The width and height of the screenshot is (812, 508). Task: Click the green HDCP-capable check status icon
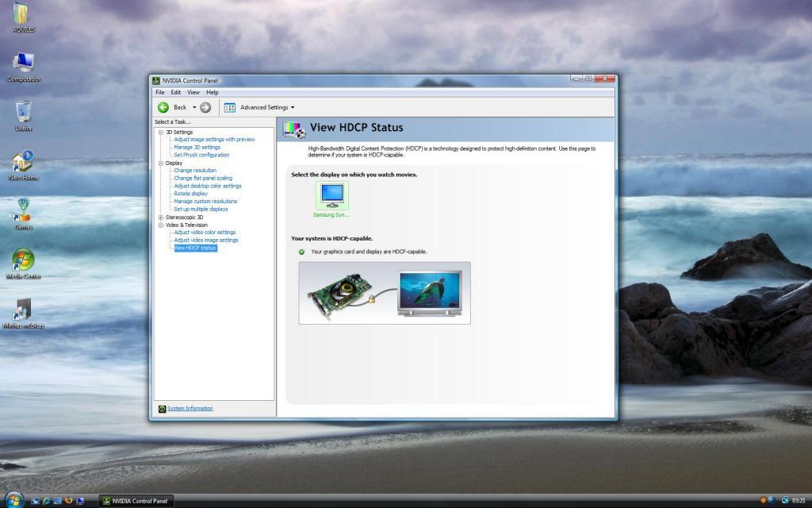tap(301, 252)
